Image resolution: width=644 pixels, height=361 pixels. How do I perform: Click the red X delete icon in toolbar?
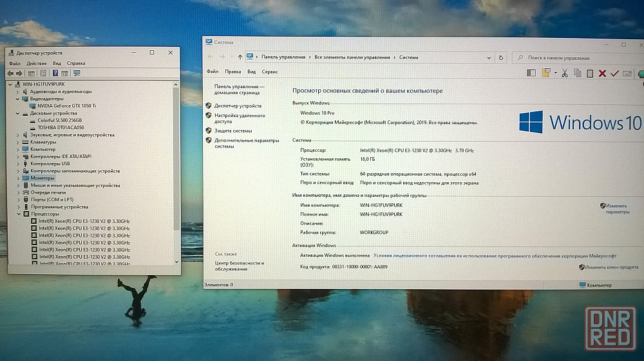tap(602, 73)
